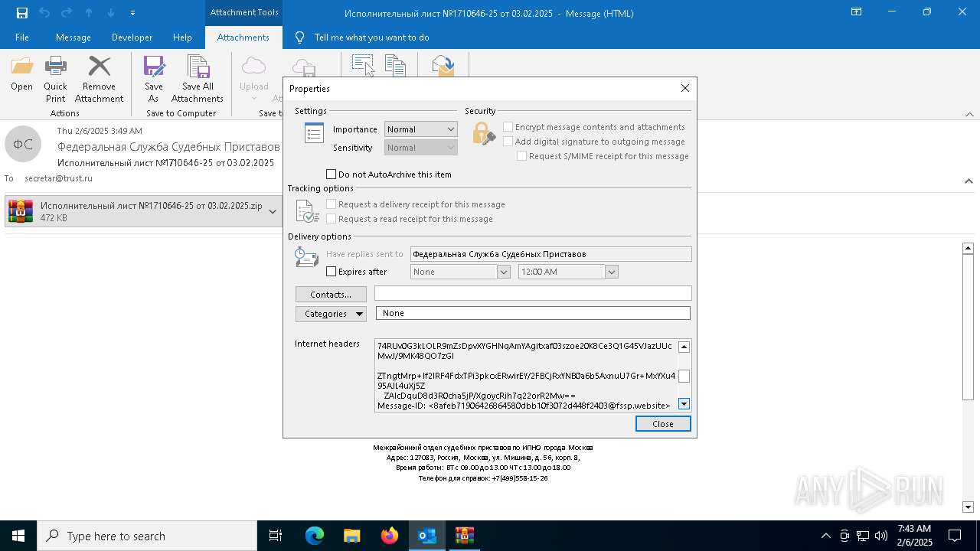Select the Attachments tab
Image resolution: width=980 pixels, height=551 pixels.
[x=243, y=37]
